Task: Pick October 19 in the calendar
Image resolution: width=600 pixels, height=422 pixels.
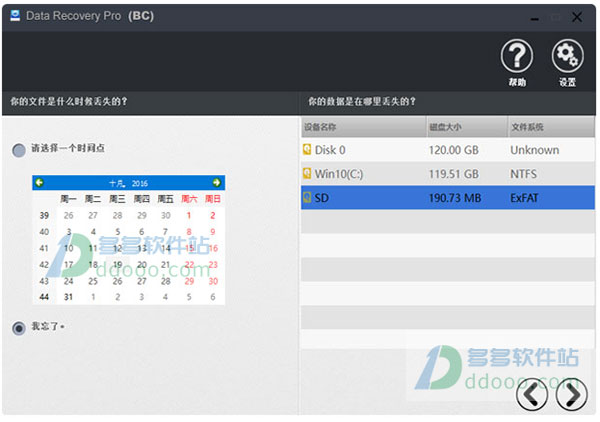Action: (x=117, y=264)
